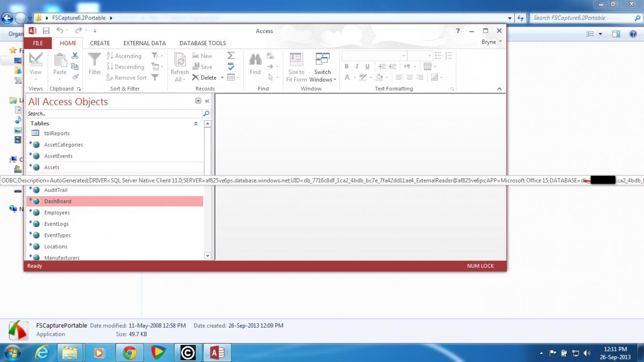The width and height of the screenshot is (644, 362).
Task: Click the View design icon
Action: [x=36, y=60]
